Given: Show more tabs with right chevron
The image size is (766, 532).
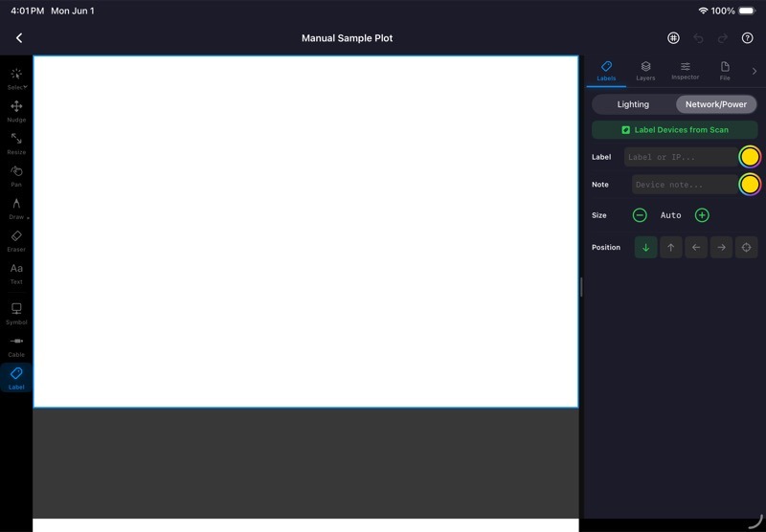Looking at the screenshot, I should [755, 71].
